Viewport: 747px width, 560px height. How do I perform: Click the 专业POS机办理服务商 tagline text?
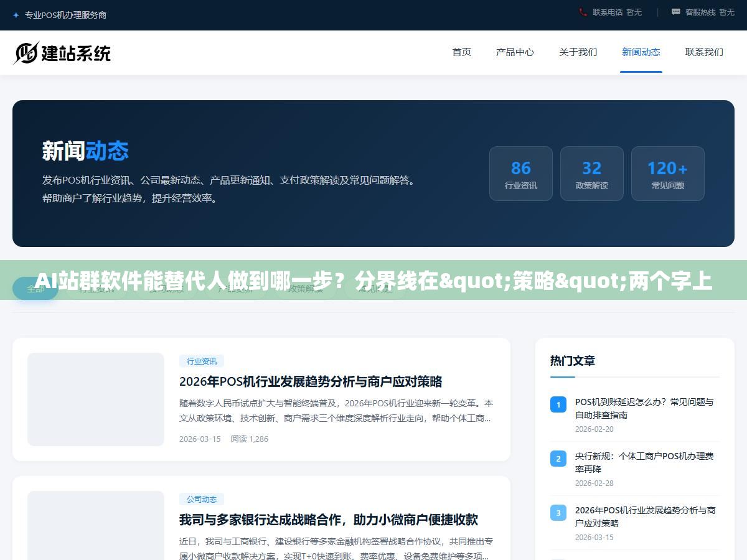pos(65,15)
